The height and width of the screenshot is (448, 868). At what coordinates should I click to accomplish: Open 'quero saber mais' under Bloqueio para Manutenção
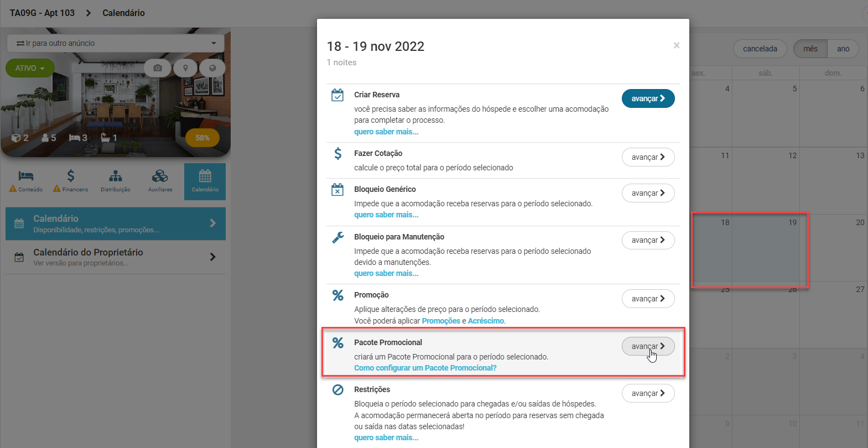[386, 273]
